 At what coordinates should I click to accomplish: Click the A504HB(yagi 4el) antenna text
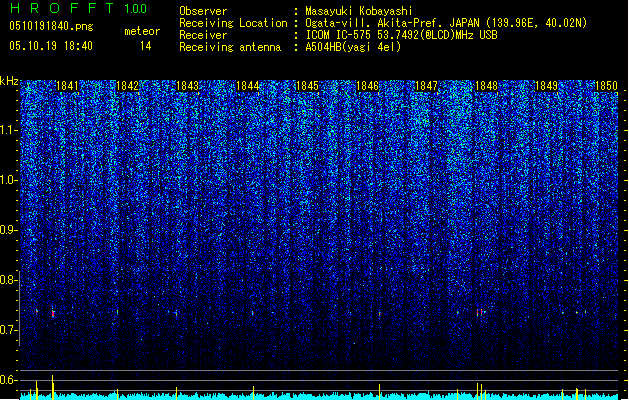pos(353,47)
